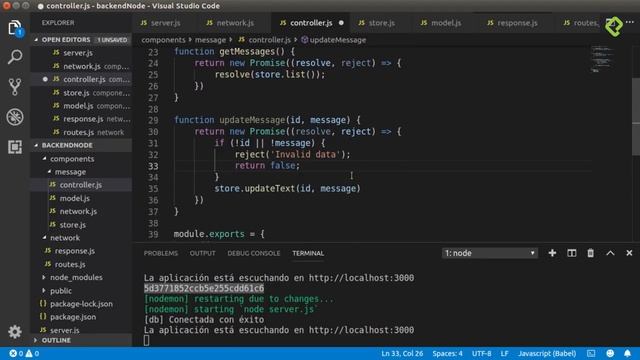The width and height of the screenshot is (640, 360).
Task: Click the new terminal plus icon
Action: pyautogui.click(x=552, y=253)
